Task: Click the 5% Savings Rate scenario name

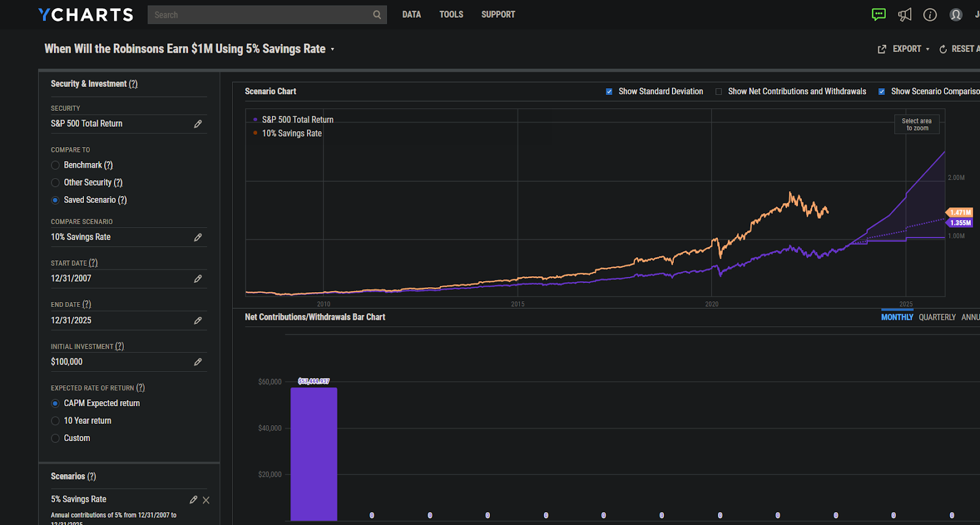Action: pos(78,499)
